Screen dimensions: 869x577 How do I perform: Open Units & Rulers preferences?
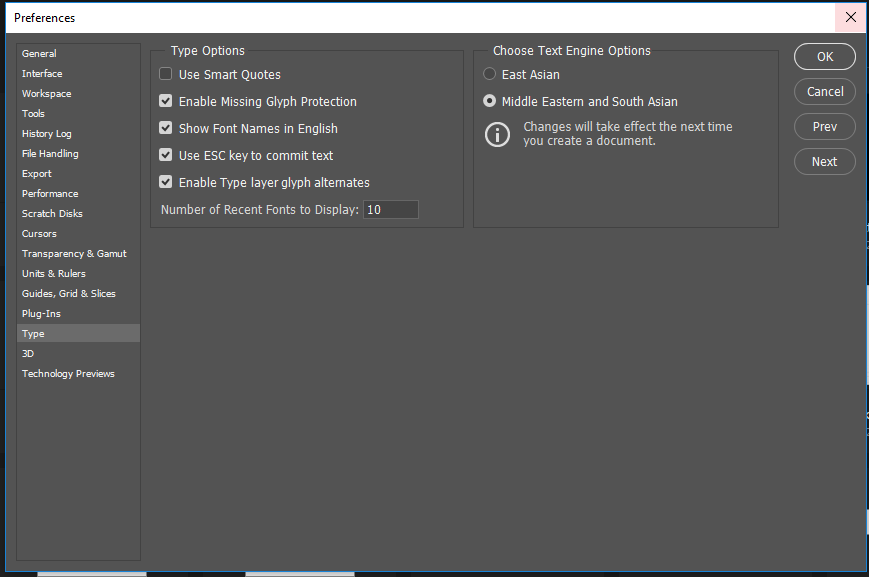click(x=78, y=273)
